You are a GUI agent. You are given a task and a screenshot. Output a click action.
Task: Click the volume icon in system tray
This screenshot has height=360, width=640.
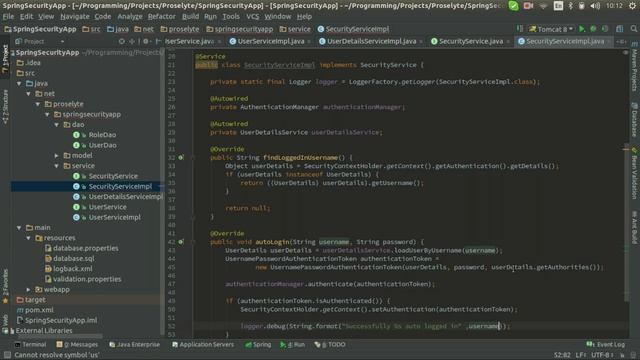pyautogui.click(x=595, y=6)
